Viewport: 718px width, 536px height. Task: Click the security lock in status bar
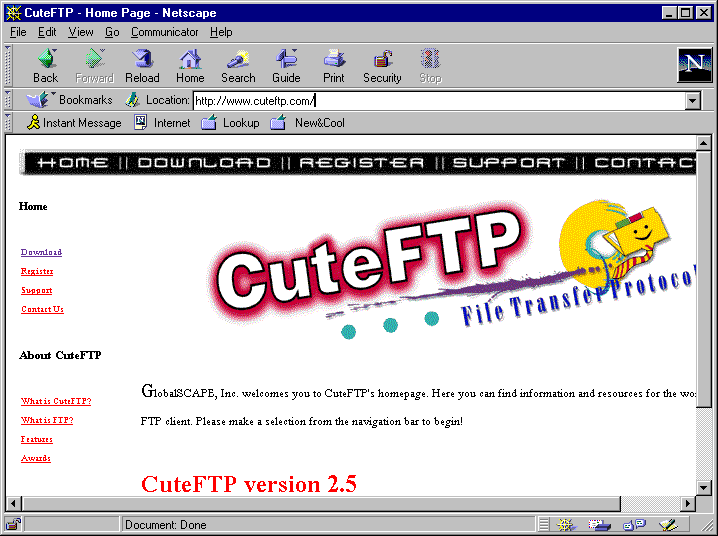click(13, 524)
